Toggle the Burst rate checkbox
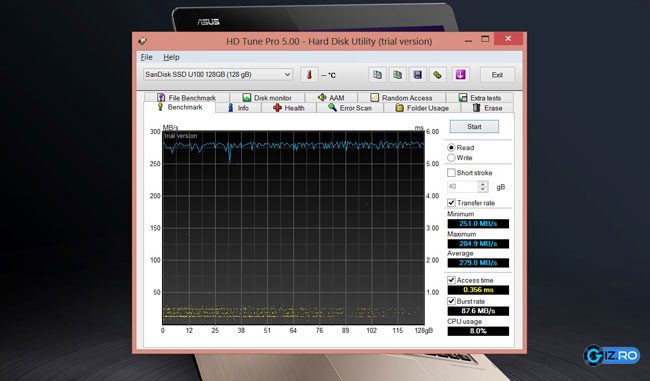 click(x=451, y=301)
